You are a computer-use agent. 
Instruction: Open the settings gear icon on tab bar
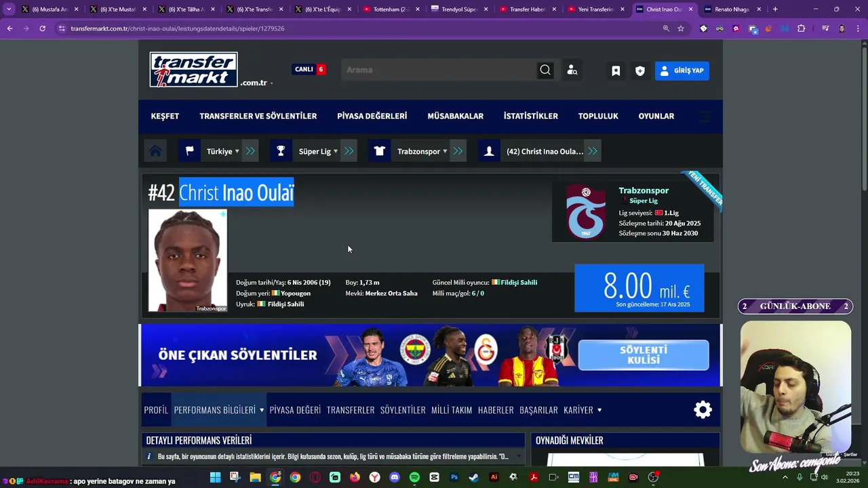click(703, 409)
